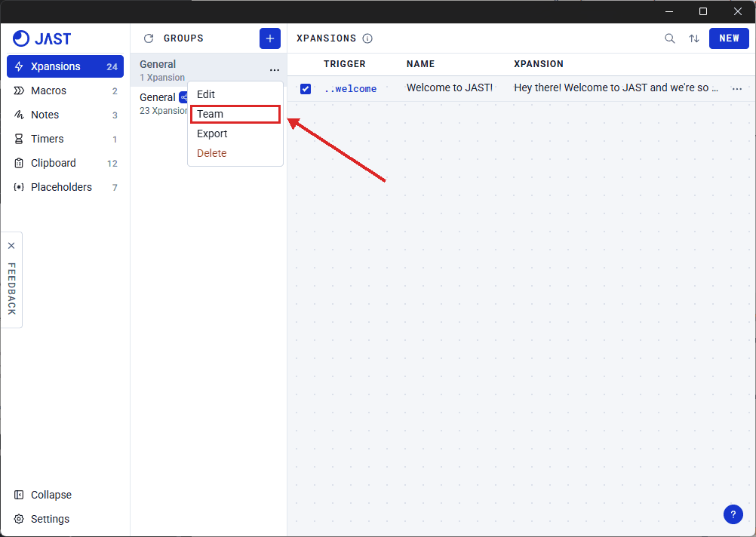This screenshot has height=537, width=756.
Task: Click the Collapse panel icon
Action: click(x=19, y=495)
